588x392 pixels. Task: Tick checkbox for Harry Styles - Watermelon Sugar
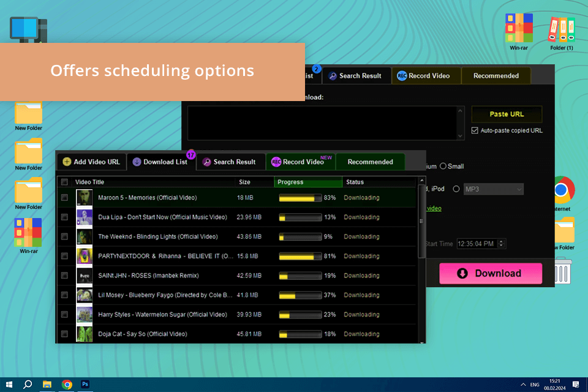[64, 315]
